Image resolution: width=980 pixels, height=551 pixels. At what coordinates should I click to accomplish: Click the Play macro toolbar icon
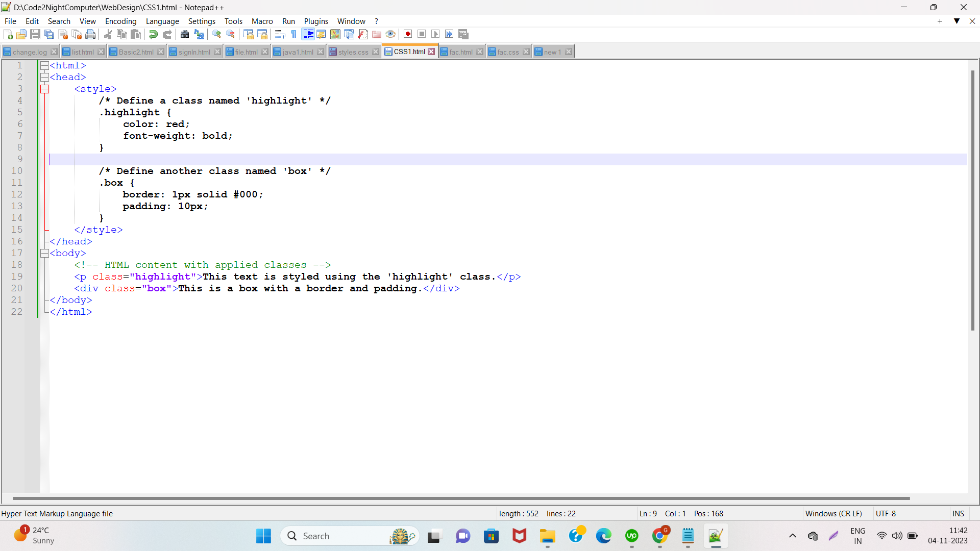coord(435,34)
